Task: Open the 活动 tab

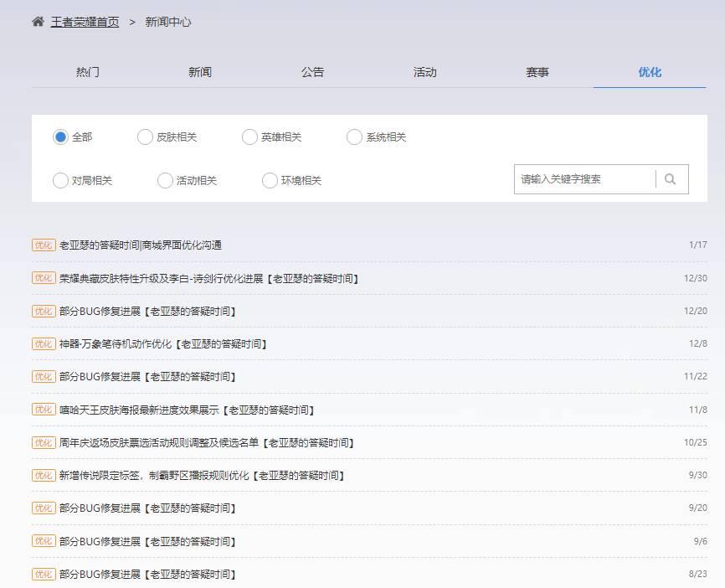Action: pos(424,72)
